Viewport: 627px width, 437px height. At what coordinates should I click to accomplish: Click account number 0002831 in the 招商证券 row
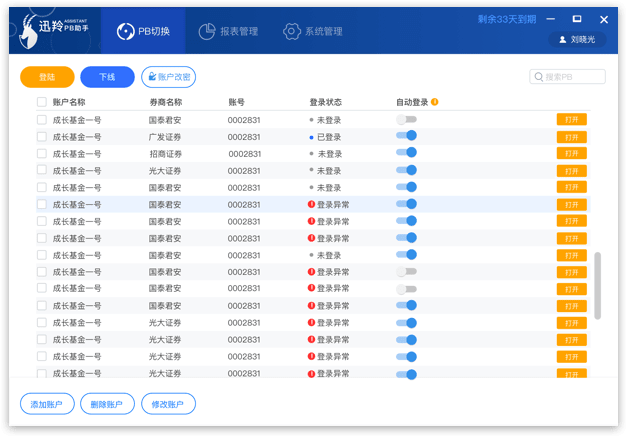(245, 154)
